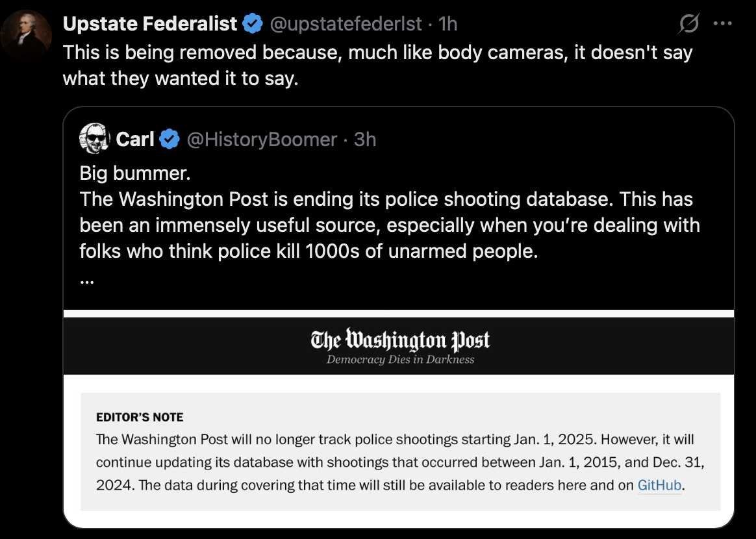Follow the GitHub link in editor's note
The height and width of the screenshot is (539, 756).
pyautogui.click(x=659, y=485)
